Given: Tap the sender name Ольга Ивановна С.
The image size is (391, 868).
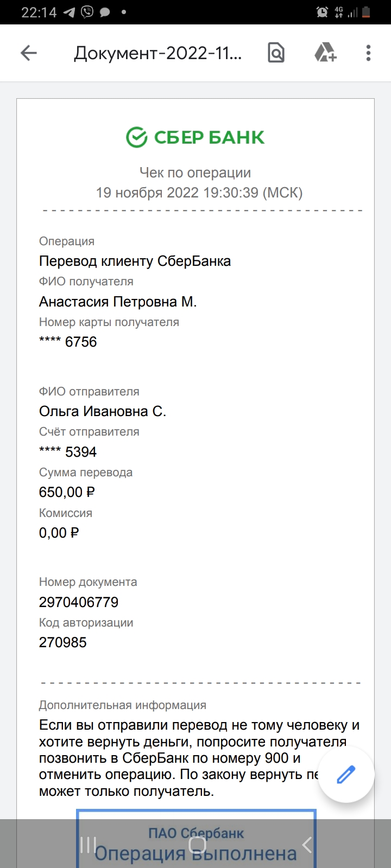Looking at the screenshot, I should coord(103,411).
